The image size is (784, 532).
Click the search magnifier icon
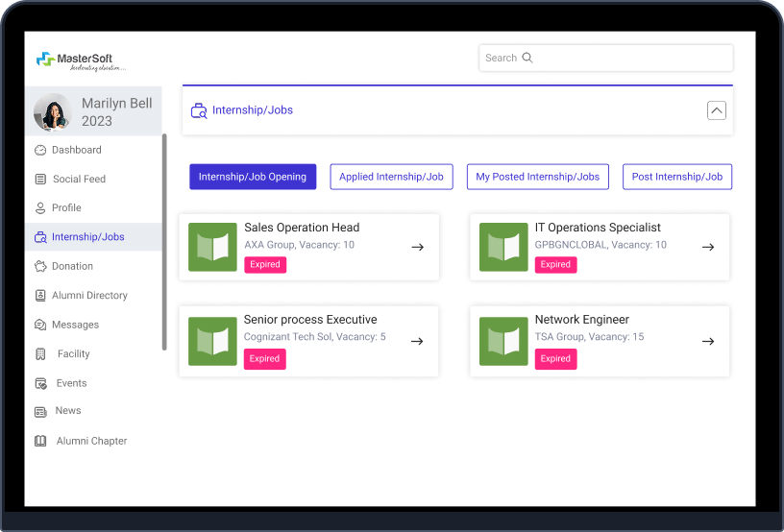(527, 58)
